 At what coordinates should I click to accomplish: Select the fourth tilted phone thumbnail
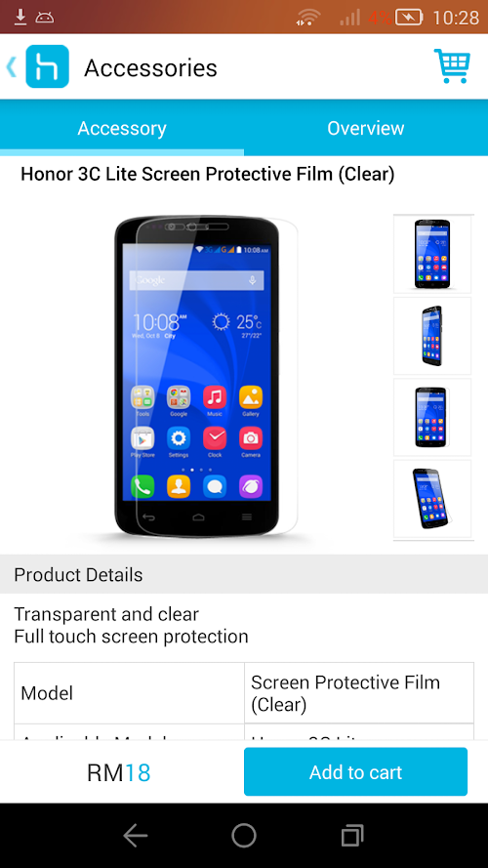click(x=432, y=498)
